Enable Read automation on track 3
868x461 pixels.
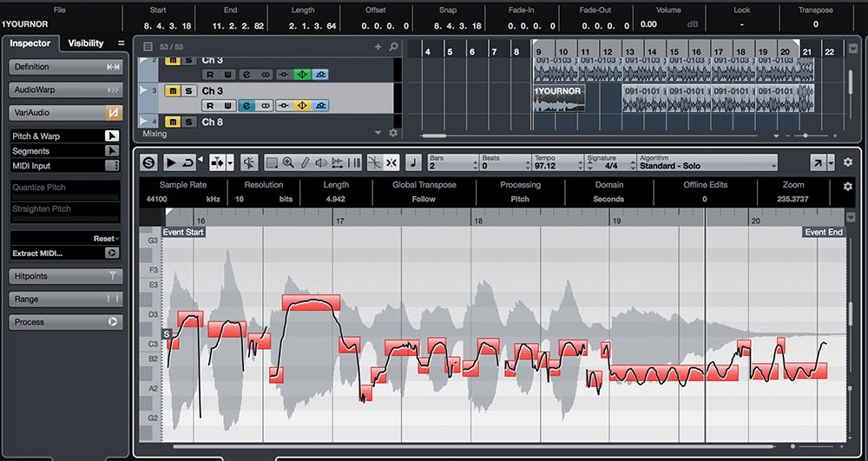point(210,106)
